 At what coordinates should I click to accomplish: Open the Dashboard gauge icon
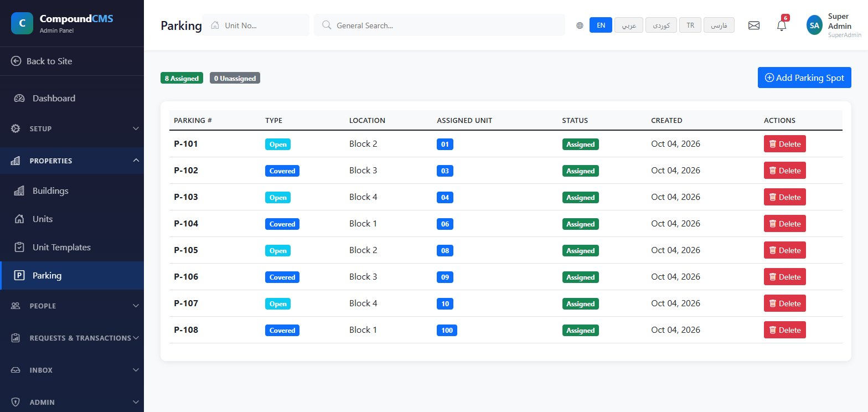click(19, 99)
